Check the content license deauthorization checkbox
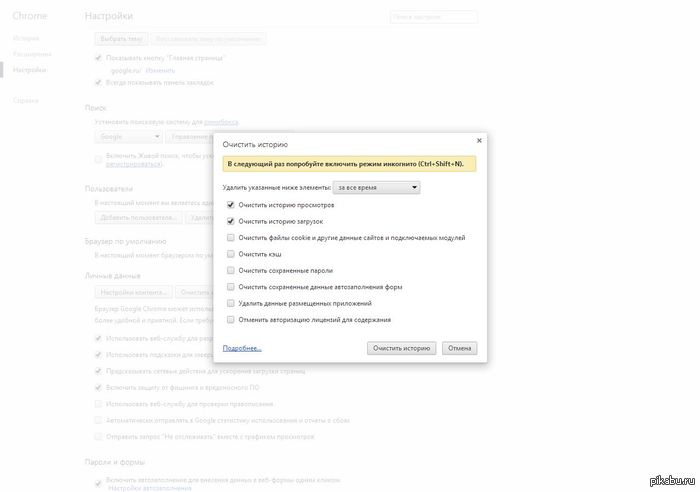This screenshot has height=492, width=700. click(x=231, y=320)
